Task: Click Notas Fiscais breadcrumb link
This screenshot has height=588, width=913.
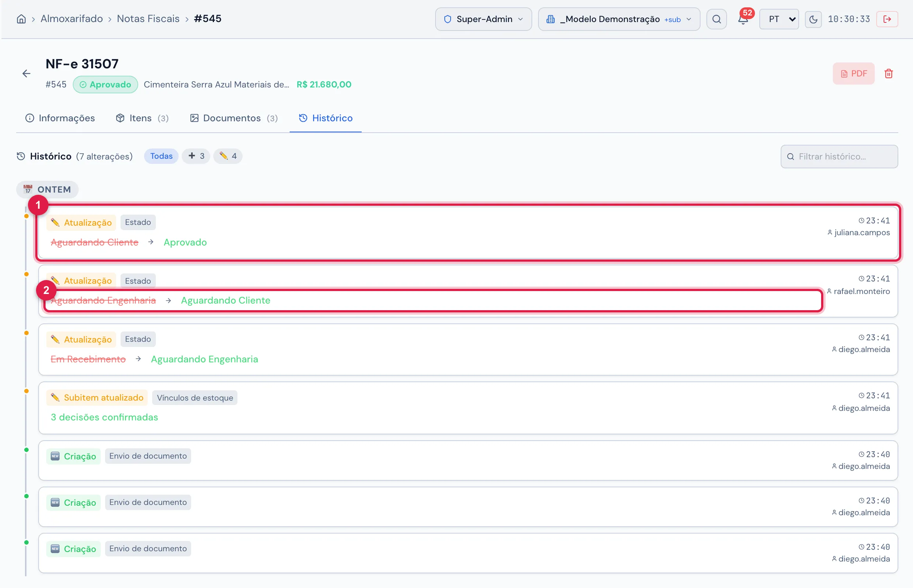Action: pyautogui.click(x=148, y=19)
